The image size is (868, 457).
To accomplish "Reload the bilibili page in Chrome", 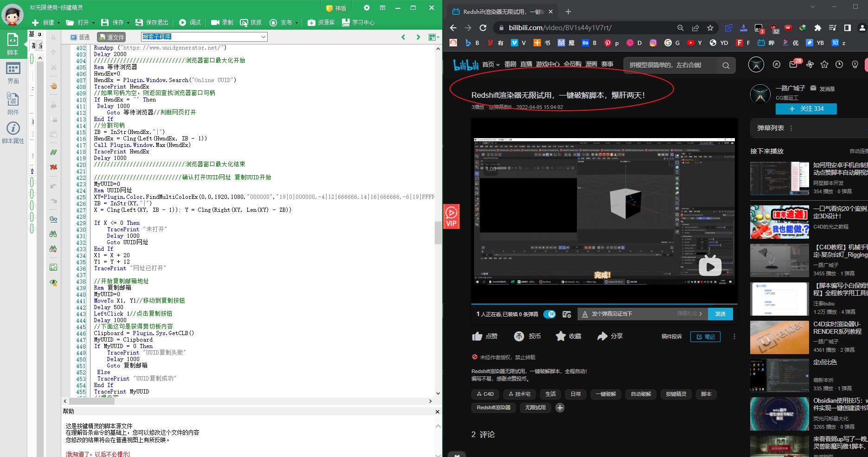I will [x=483, y=28].
